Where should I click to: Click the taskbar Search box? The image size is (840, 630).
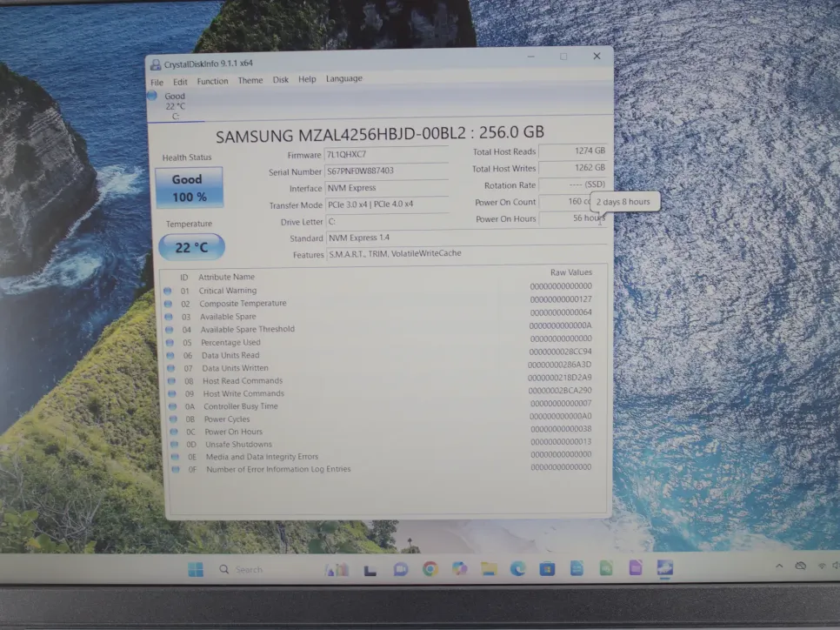pyautogui.click(x=249, y=569)
